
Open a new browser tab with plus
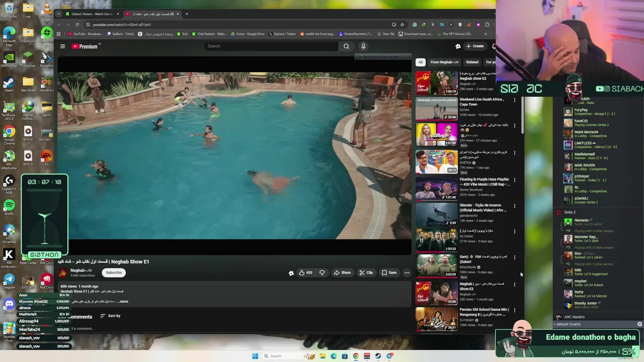[x=187, y=14]
